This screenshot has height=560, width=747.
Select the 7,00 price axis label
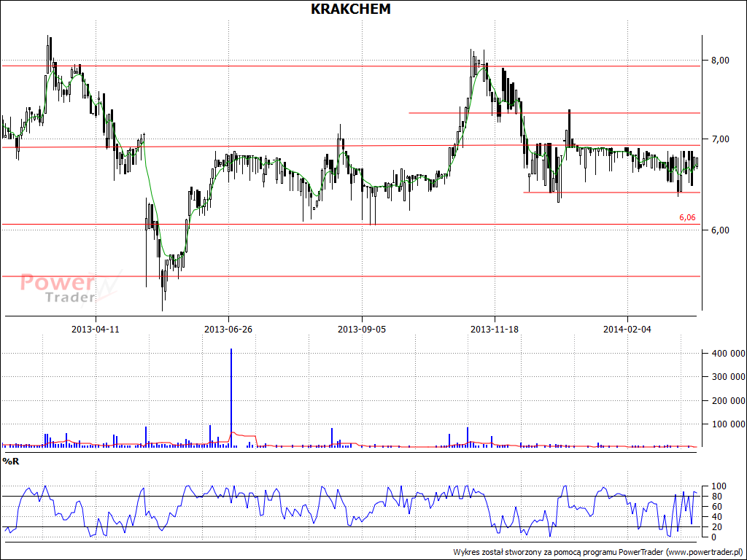point(720,139)
